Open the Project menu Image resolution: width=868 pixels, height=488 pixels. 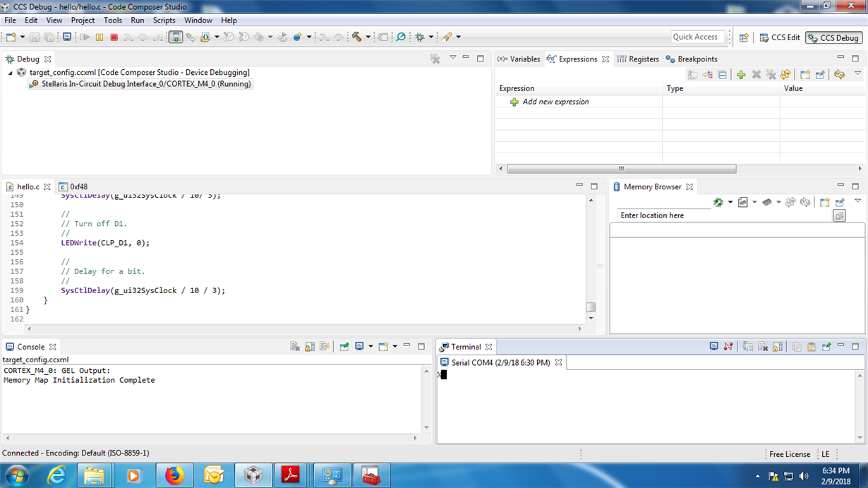pyautogui.click(x=83, y=20)
